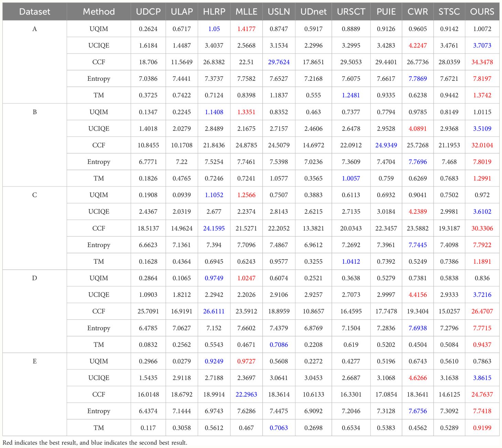Click red value 4.2389
Screen dimensions: 502x448
coord(418,212)
